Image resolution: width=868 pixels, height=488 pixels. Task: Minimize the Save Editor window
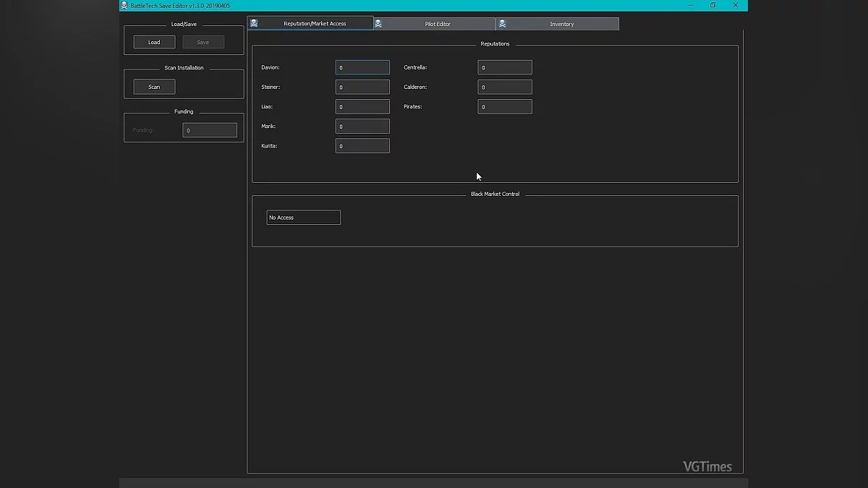coord(689,6)
